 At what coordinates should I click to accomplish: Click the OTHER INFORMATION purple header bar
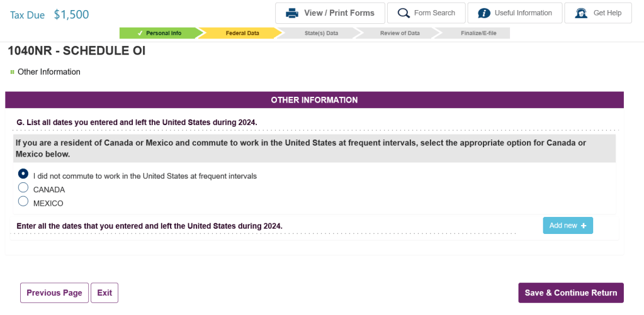click(314, 100)
